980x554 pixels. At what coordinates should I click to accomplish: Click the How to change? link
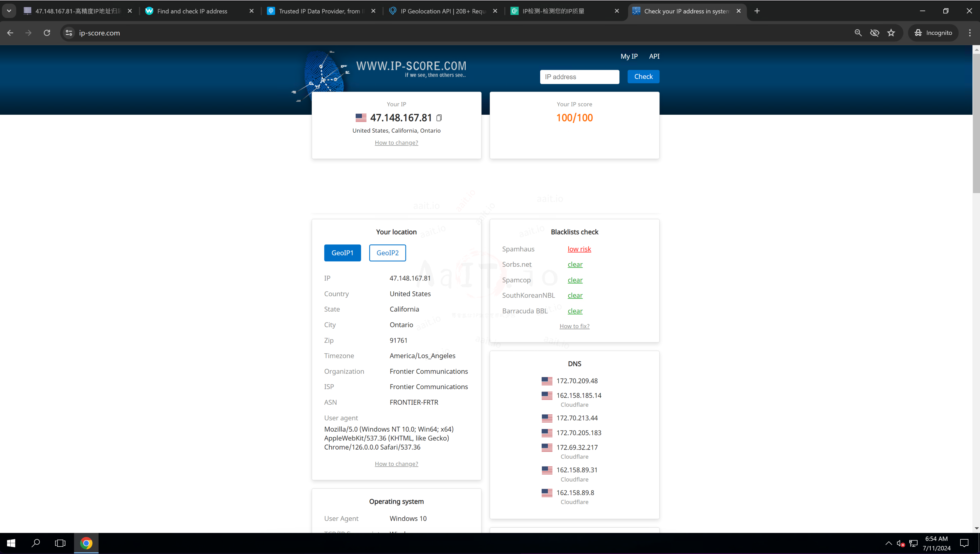[396, 143]
